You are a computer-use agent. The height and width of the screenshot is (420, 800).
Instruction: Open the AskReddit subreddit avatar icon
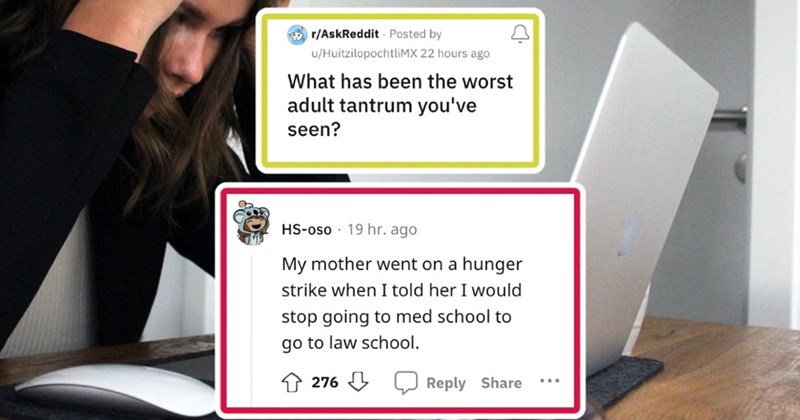[297, 35]
